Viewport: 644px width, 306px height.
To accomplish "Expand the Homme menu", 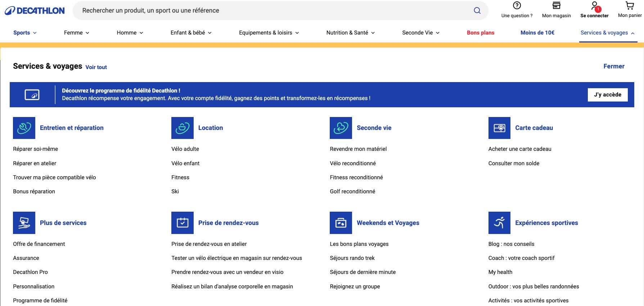I will [130, 33].
